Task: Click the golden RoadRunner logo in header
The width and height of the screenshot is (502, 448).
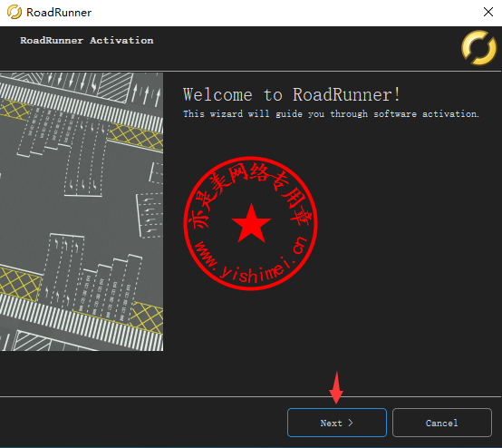Action: click(x=479, y=47)
